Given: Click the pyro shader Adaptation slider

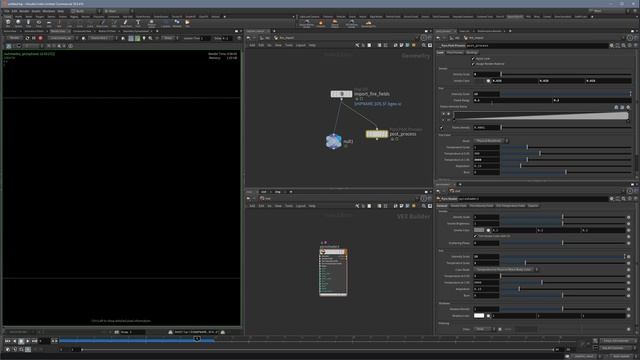Looking at the screenshot, I should point(563,289).
